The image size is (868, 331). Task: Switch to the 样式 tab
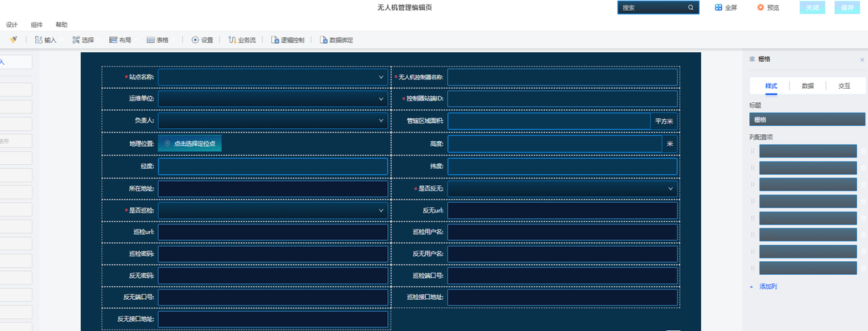coord(771,86)
